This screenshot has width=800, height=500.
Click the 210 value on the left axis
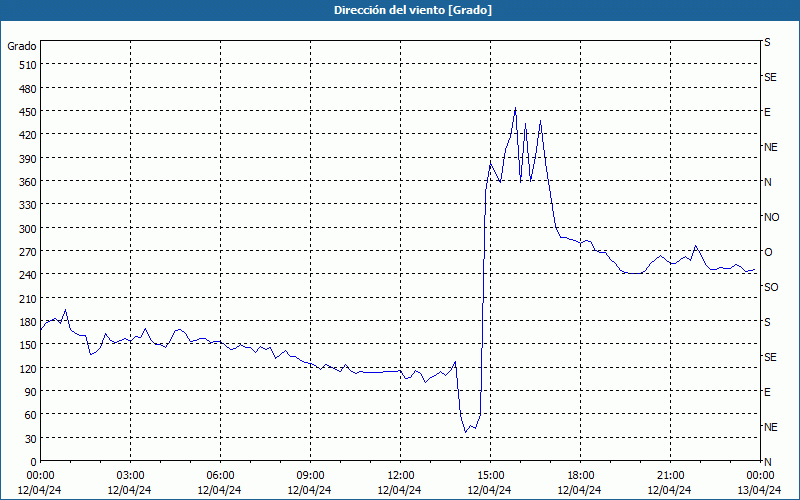(x=28, y=298)
